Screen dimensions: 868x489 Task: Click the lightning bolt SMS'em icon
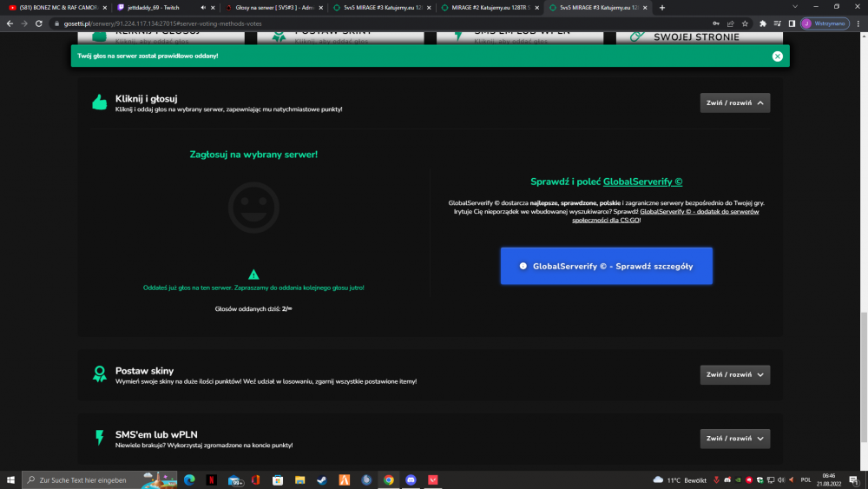click(100, 438)
